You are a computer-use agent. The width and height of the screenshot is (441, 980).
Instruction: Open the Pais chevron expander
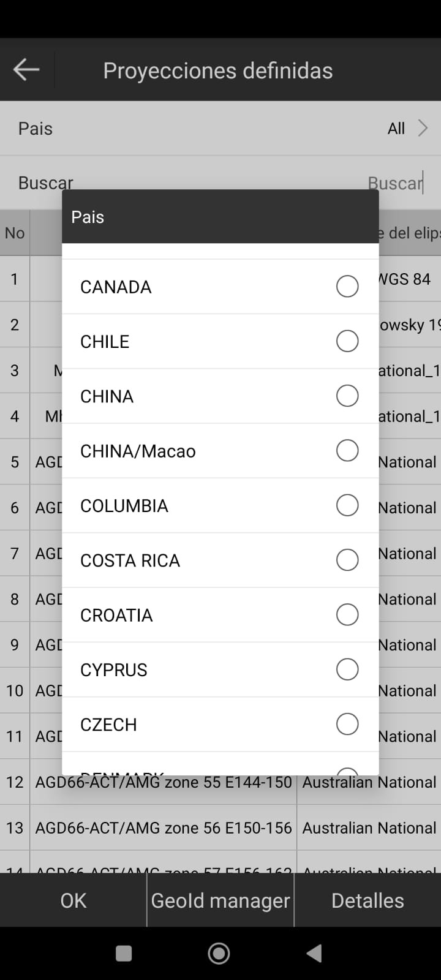pos(423,128)
